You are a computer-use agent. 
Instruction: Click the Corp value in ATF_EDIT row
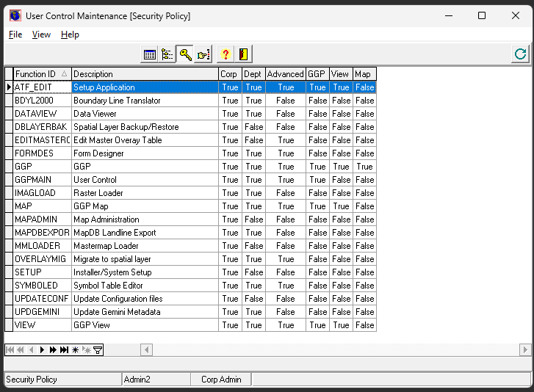point(230,87)
